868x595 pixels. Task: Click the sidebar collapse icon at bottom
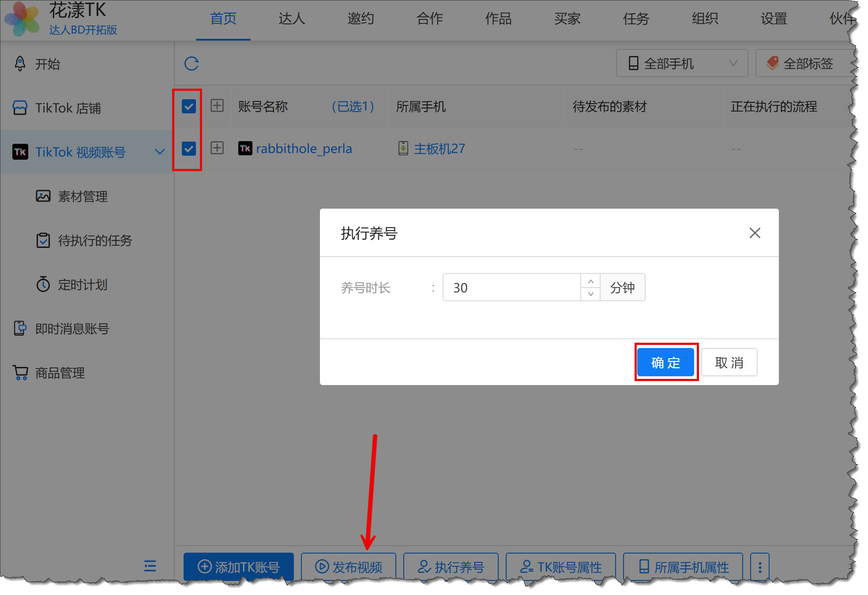(150, 566)
